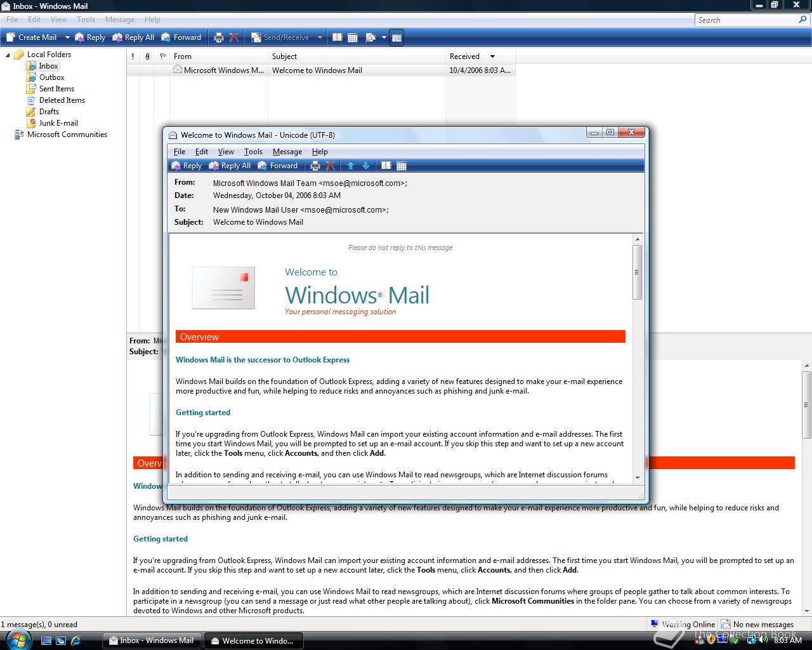Viewport: 812px width, 650px height.
Task: Select the Welcome to Windows Mail message row
Action: (321, 70)
